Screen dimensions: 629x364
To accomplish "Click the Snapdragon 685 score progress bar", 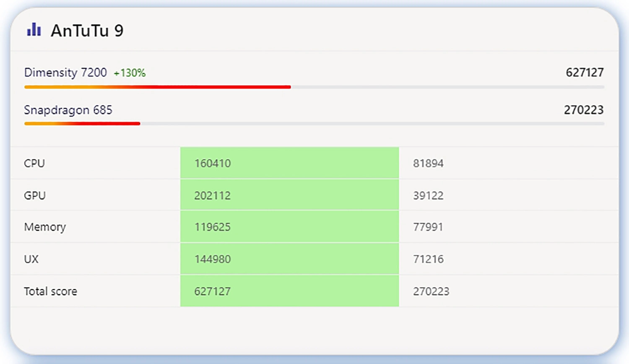I will 314,123.
